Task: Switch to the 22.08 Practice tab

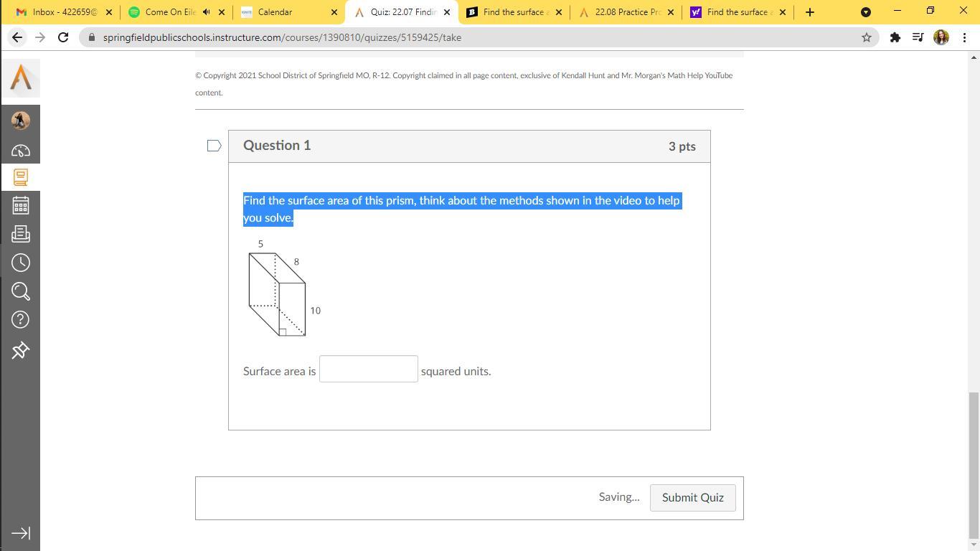Action: point(627,12)
